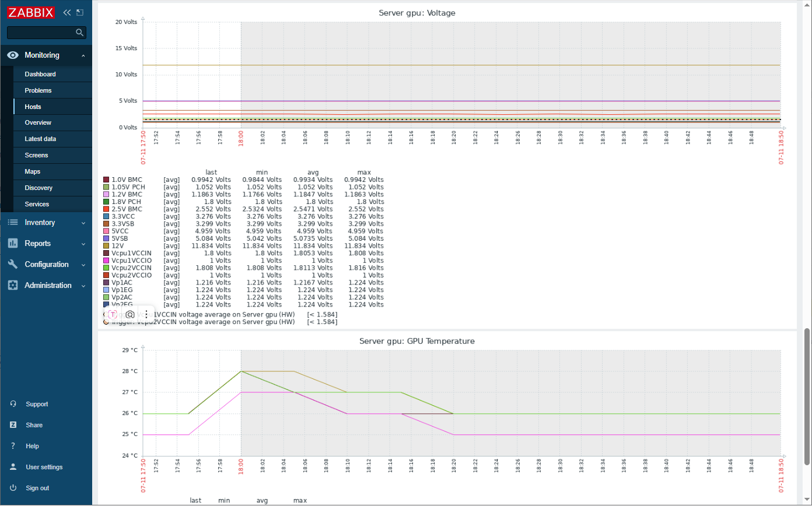
Task: Select Hosts in the Monitoring menu
Action: pos(52,107)
